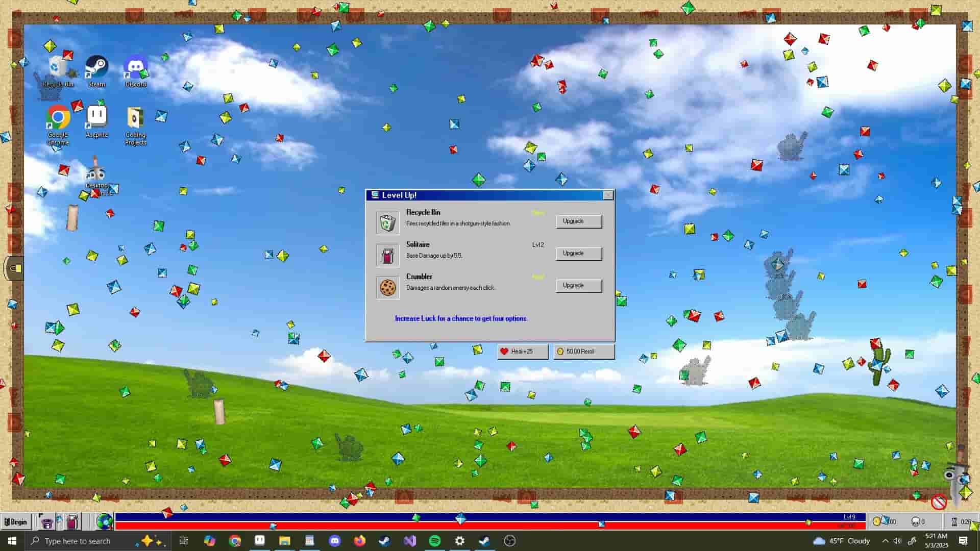Upgrade the Recycle Bin weapon
This screenshot has width=980, height=551.
(x=579, y=221)
